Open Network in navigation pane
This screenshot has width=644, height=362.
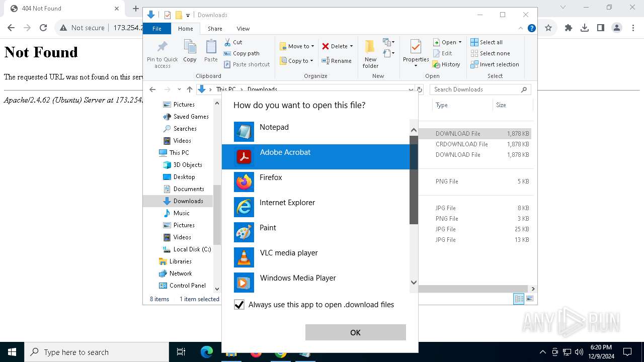click(175, 274)
